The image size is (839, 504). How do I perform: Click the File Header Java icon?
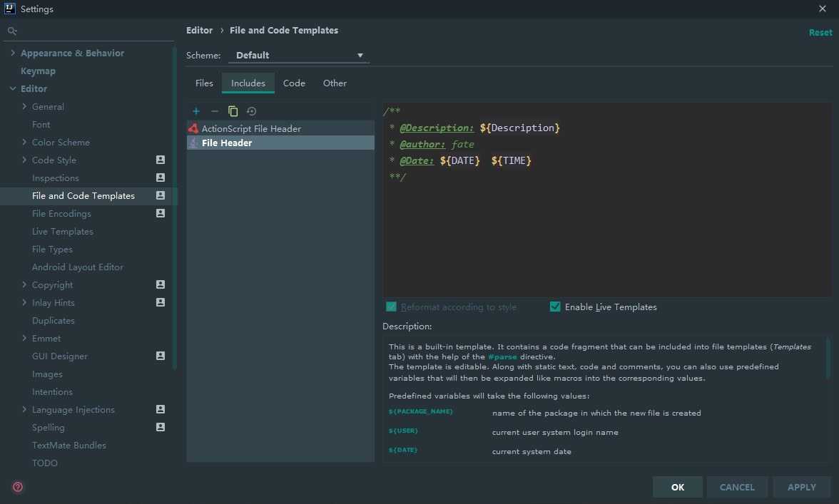[193, 143]
